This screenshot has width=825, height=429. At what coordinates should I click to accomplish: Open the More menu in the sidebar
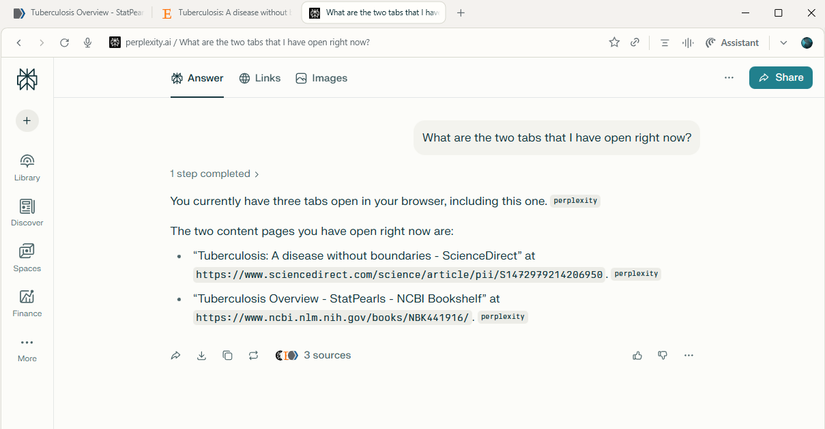27,348
